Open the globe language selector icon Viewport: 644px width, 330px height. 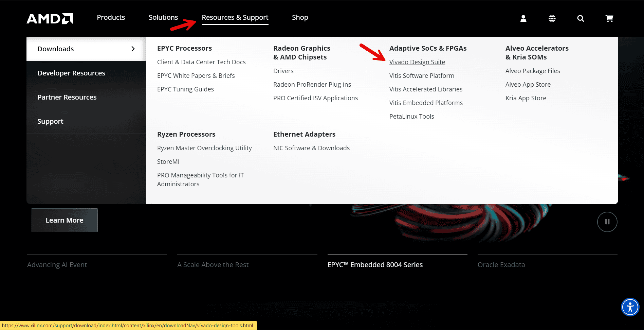552,18
